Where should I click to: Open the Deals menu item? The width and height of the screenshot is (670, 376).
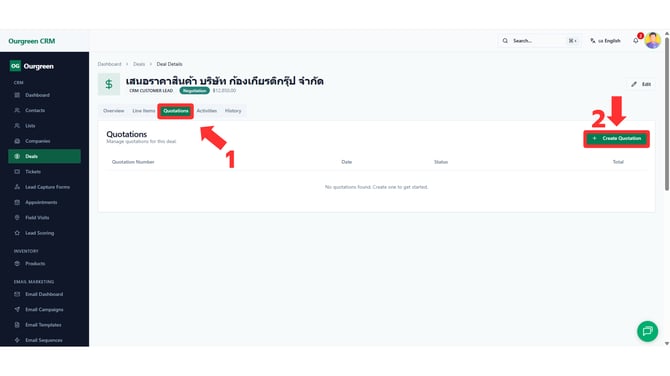click(44, 156)
